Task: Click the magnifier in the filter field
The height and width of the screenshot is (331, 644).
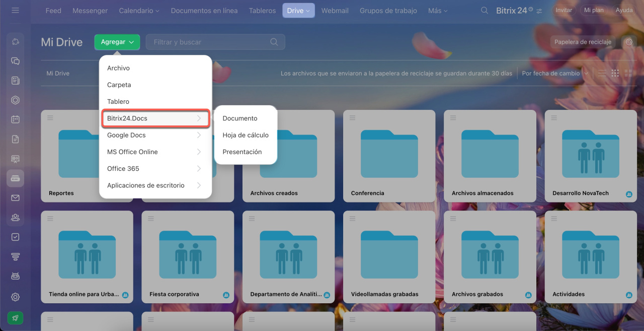Action: (x=274, y=42)
